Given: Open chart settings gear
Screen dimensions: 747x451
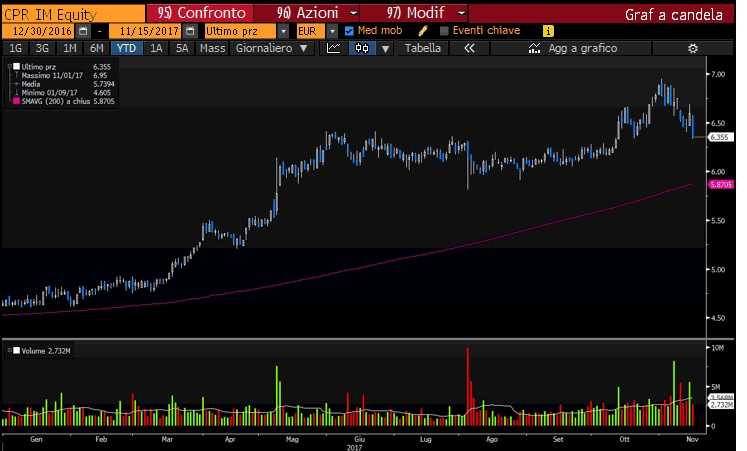Looking at the screenshot, I should coord(693,48).
